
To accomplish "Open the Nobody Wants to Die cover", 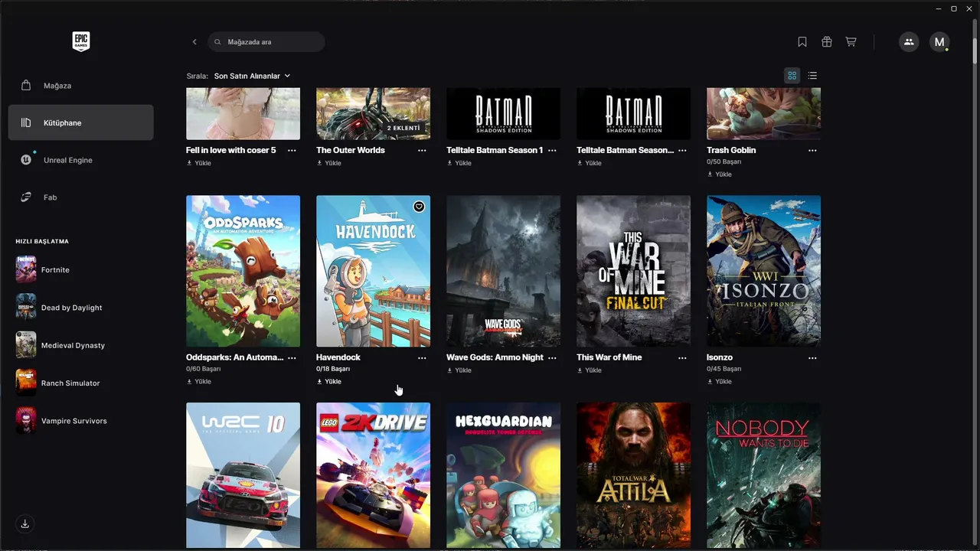I will click(763, 475).
